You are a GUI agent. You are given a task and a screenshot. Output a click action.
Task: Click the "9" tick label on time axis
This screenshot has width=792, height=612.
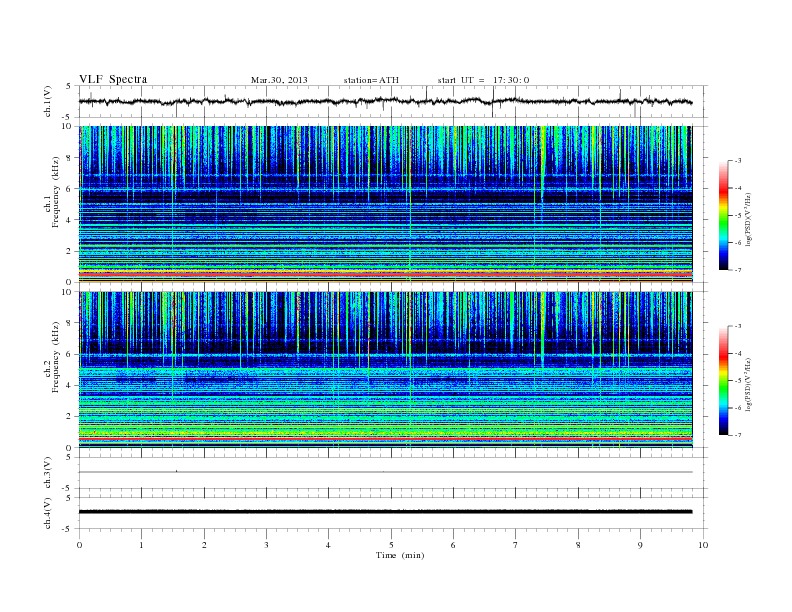640,545
